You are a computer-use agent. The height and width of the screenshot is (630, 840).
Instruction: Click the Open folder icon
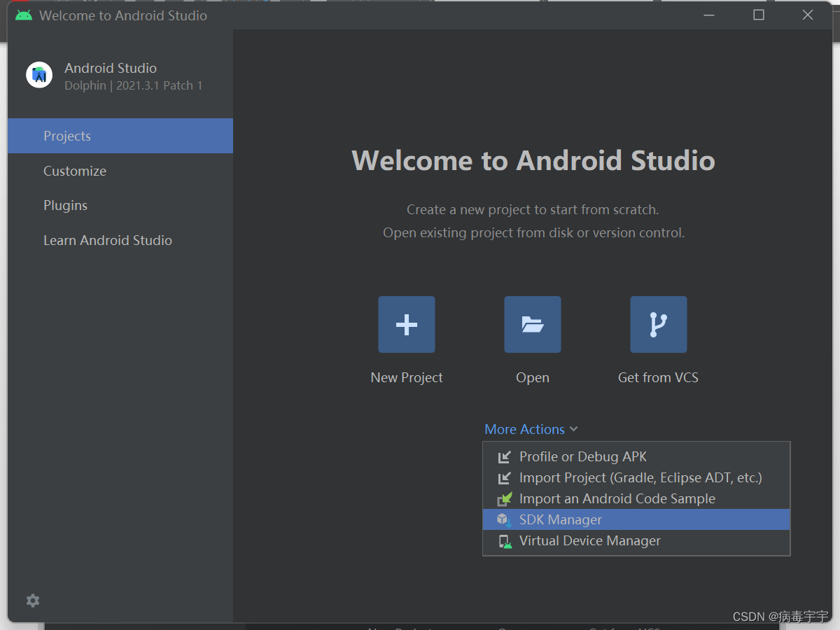[533, 324]
